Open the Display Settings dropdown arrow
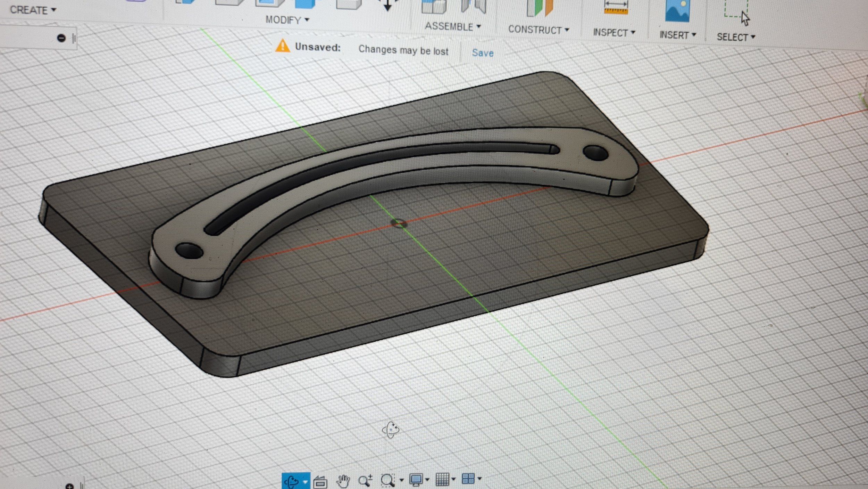 [427, 480]
